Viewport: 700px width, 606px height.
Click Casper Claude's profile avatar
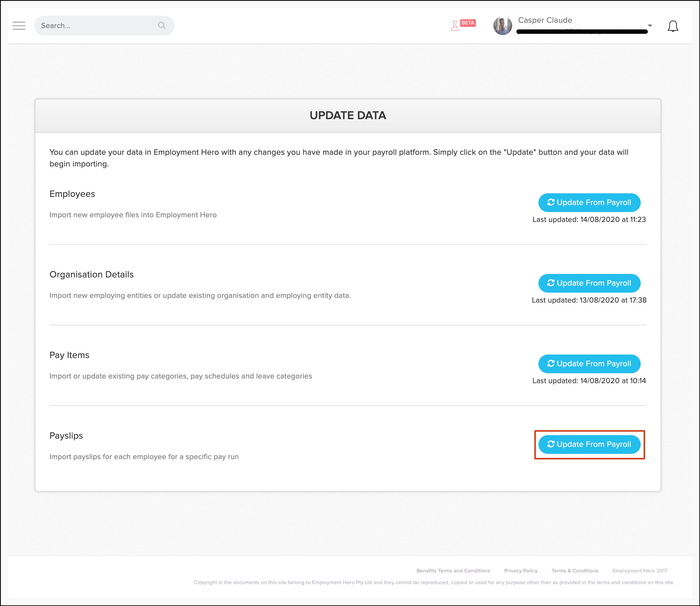pyautogui.click(x=503, y=26)
